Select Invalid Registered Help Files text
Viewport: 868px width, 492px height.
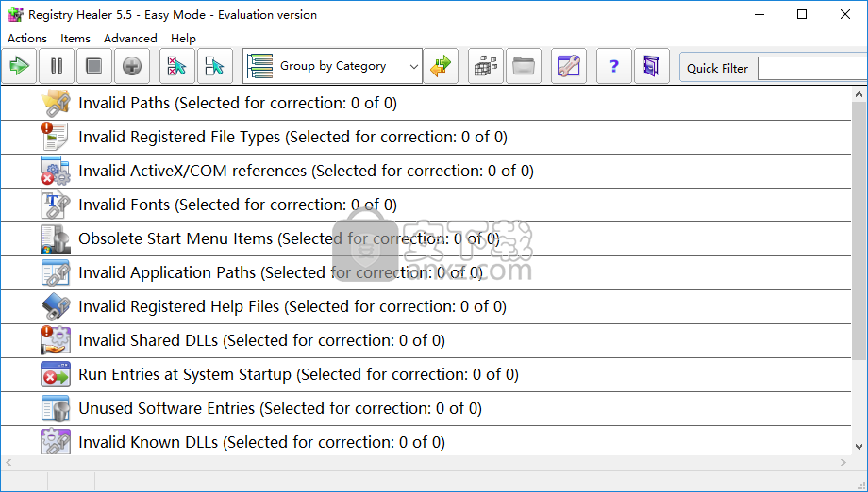point(292,306)
